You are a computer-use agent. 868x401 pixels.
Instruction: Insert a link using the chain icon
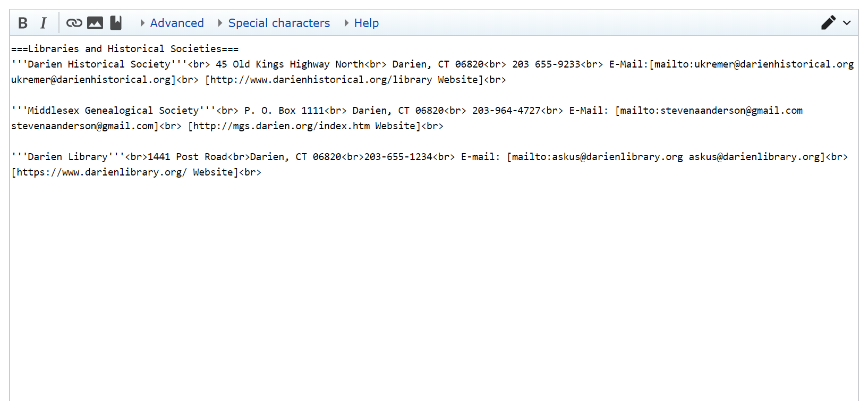(x=74, y=23)
